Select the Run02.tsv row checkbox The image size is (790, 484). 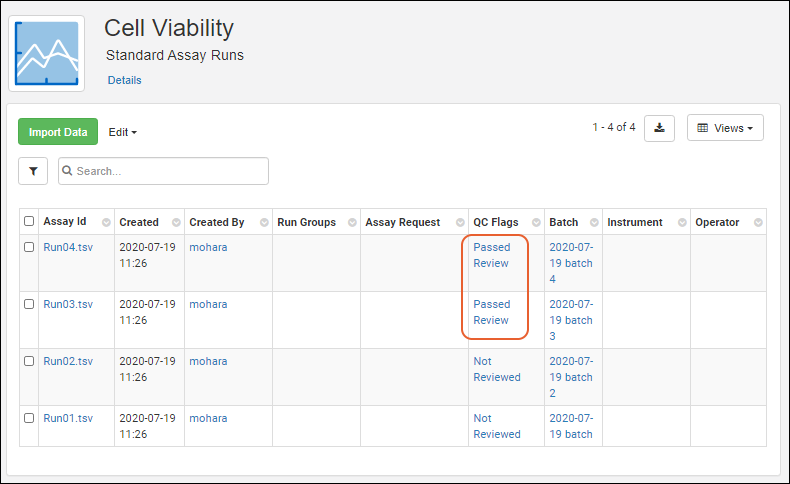pos(29,361)
